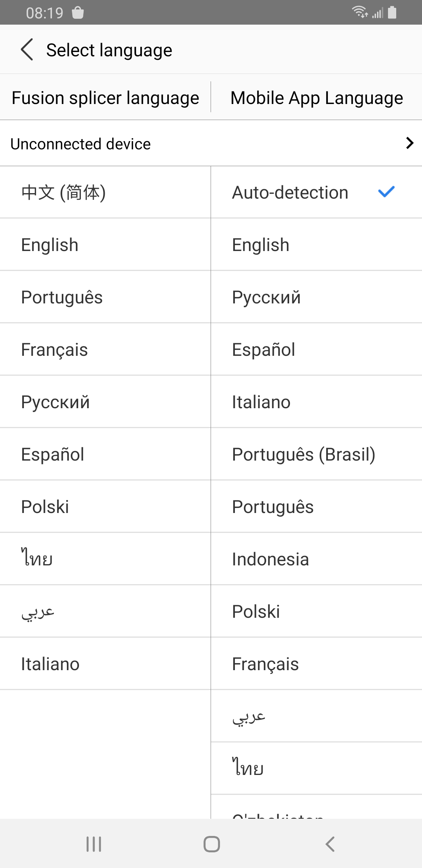Tap the Android recent apps icon
The height and width of the screenshot is (868, 422).
pyautogui.click(x=94, y=844)
